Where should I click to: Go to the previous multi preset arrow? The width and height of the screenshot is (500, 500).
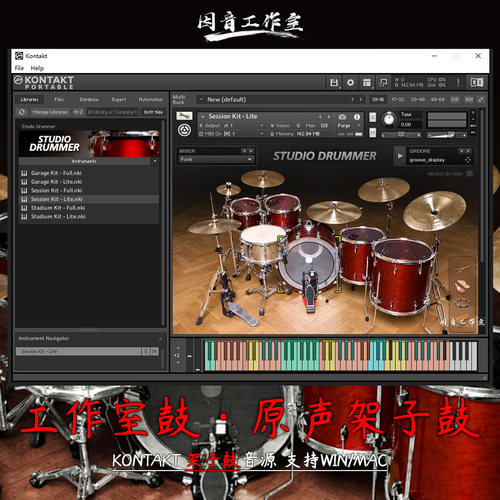352,99
